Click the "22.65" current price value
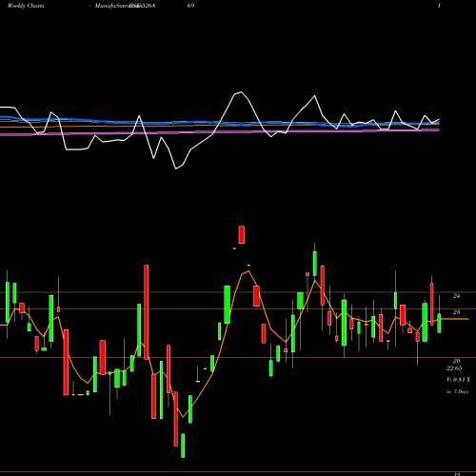This screenshot has height=476, width=476. (454, 368)
